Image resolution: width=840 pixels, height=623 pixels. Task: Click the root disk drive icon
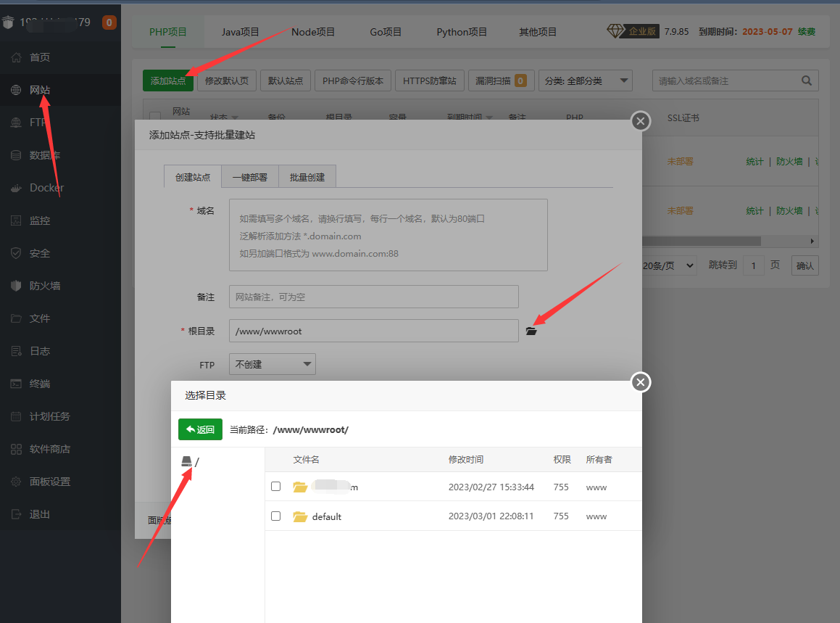click(186, 461)
